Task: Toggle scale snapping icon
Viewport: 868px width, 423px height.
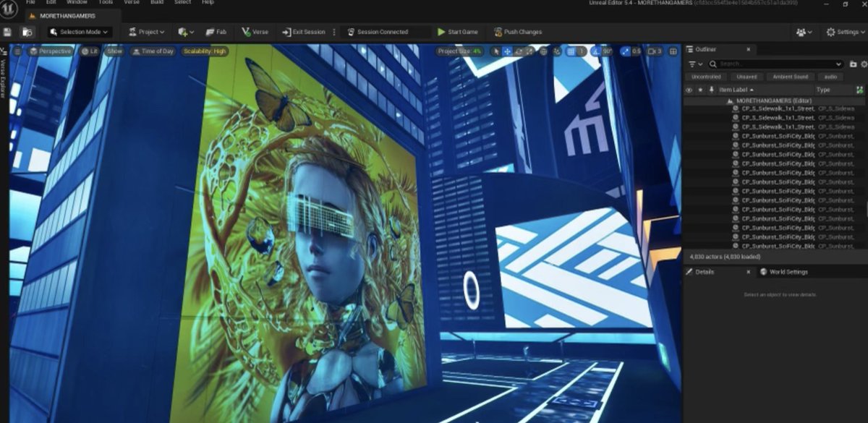Action: [x=625, y=51]
